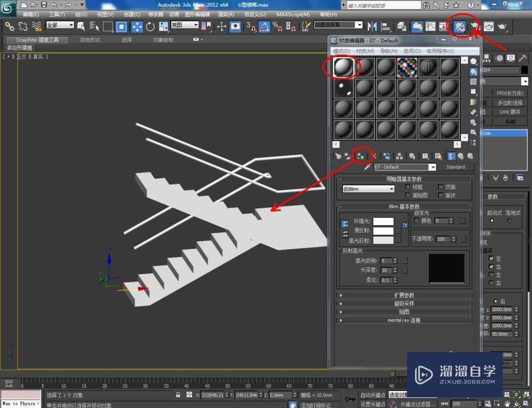
Task: Open the MAXScript(M) menu
Action: pyautogui.click(x=293, y=14)
